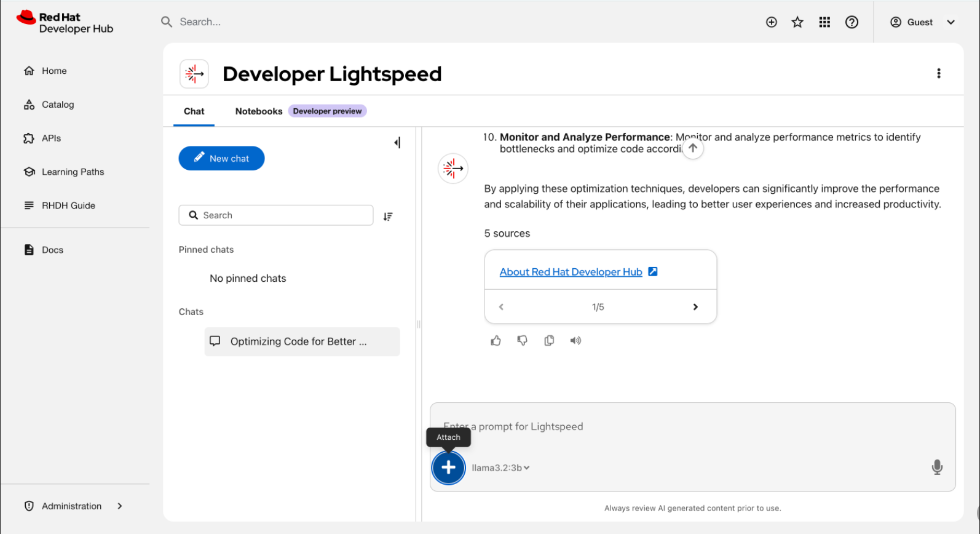Mark response as good with thumbs up

496,341
